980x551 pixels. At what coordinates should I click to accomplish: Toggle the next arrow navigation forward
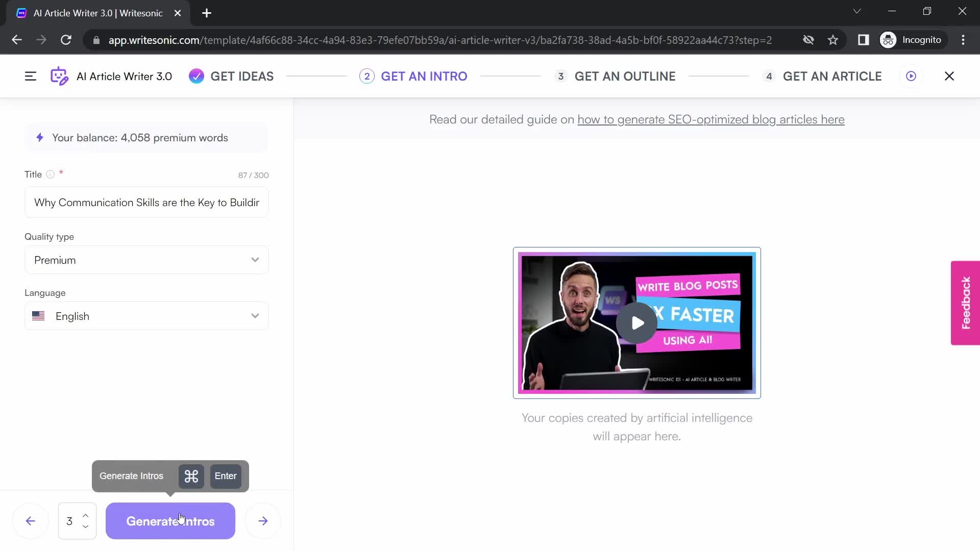263,521
